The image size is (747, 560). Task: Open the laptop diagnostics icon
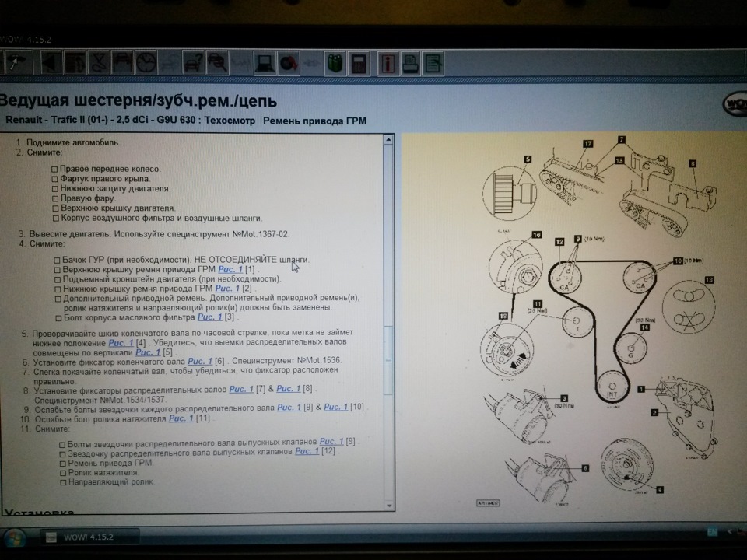265,62
